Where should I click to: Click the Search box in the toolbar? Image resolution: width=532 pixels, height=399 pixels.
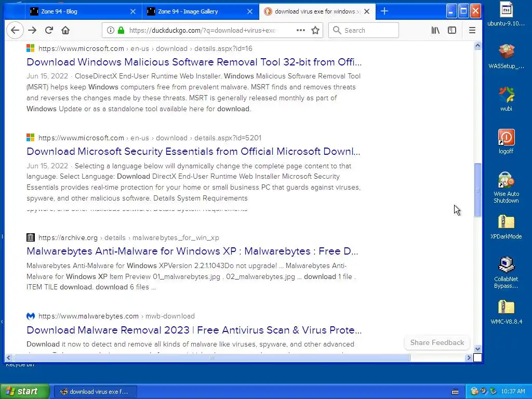[x=363, y=30]
